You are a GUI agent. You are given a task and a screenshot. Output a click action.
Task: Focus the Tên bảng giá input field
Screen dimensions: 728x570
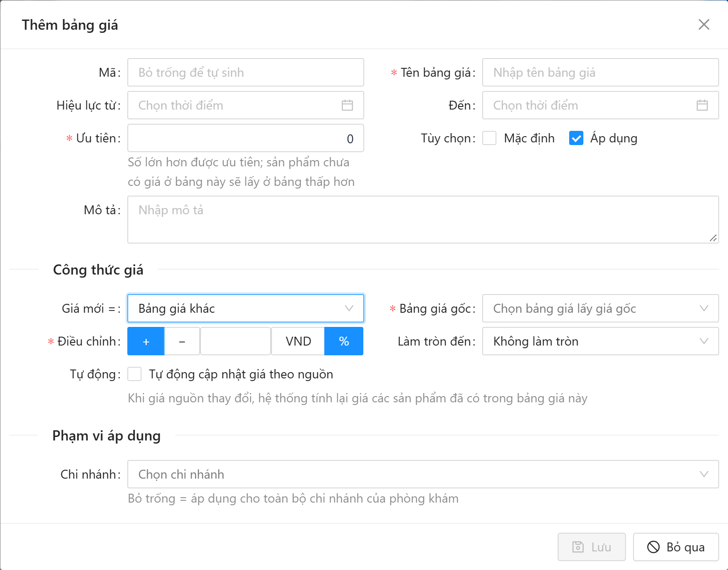click(x=601, y=72)
